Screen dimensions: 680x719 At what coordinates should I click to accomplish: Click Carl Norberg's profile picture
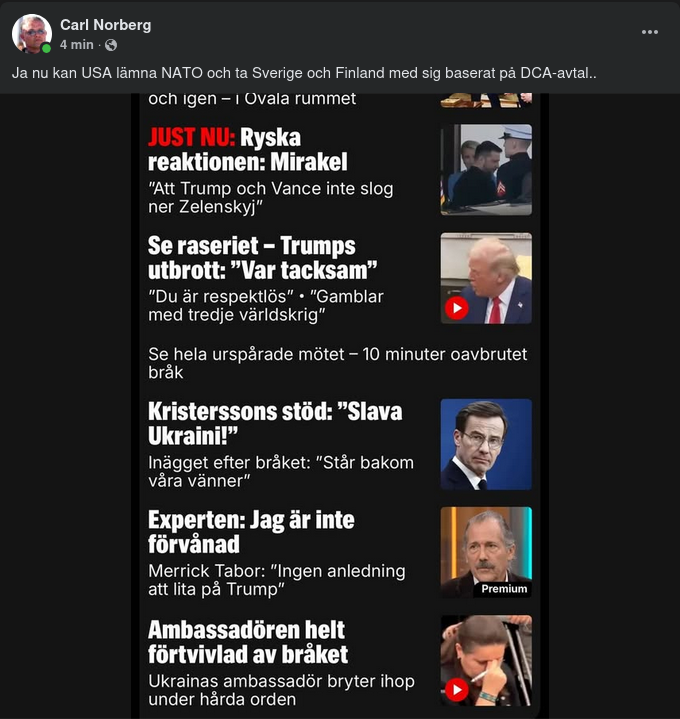pyautogui.click(x=32, y=34)
